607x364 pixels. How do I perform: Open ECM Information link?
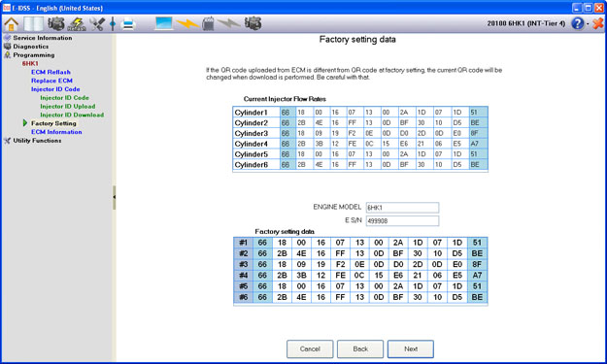click(56, 132)
